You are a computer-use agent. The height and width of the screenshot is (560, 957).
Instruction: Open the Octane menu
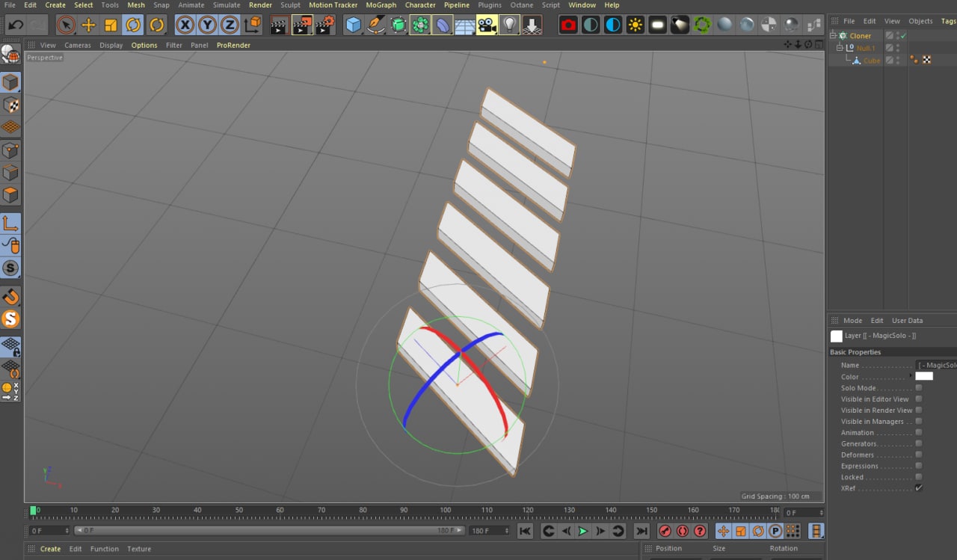click(x=522, y=5)
